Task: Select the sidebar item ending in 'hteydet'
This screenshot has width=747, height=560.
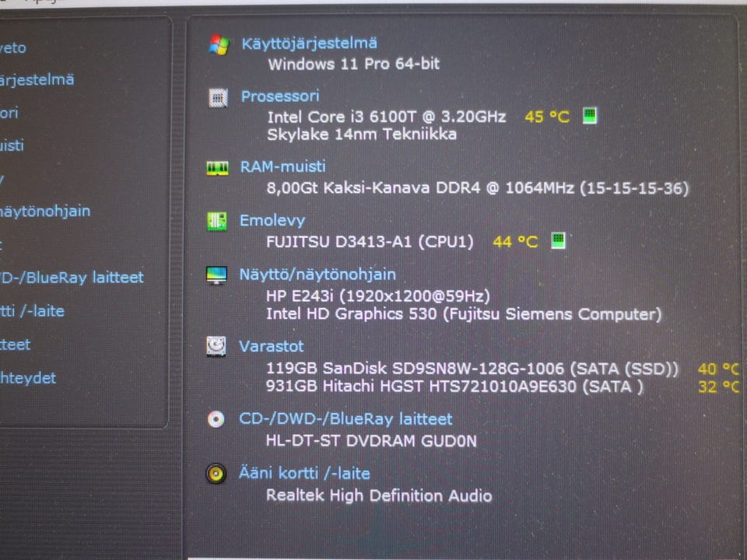Action: [x=28, y=378]
